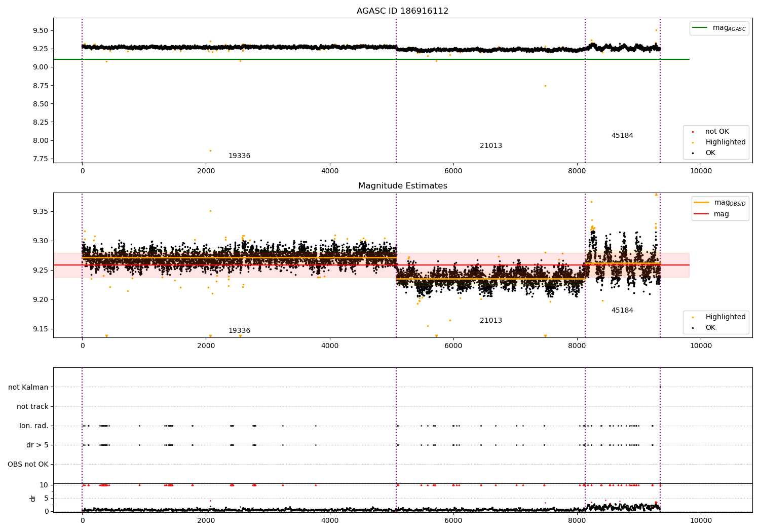Viewport: 760px width, 532px height.
Task: Click the red 'not OK' legend entry in top plot
Action: 710,132
